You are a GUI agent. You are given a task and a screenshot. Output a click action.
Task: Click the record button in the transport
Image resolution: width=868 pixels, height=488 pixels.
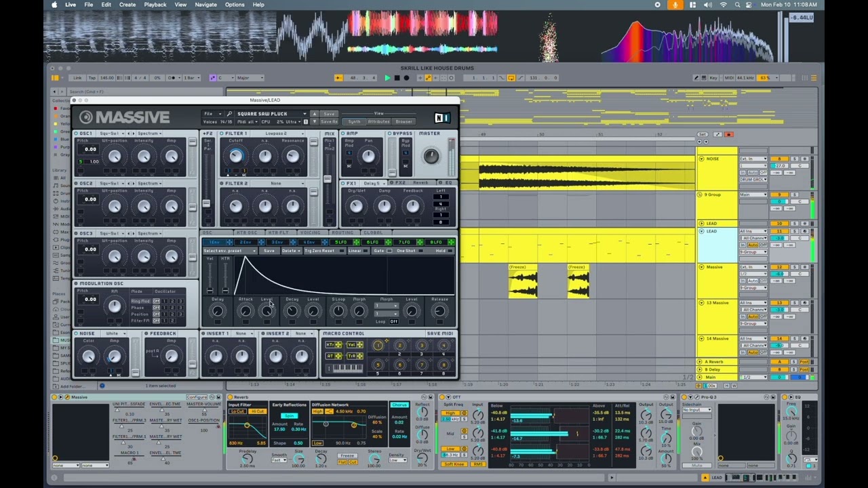406,78
